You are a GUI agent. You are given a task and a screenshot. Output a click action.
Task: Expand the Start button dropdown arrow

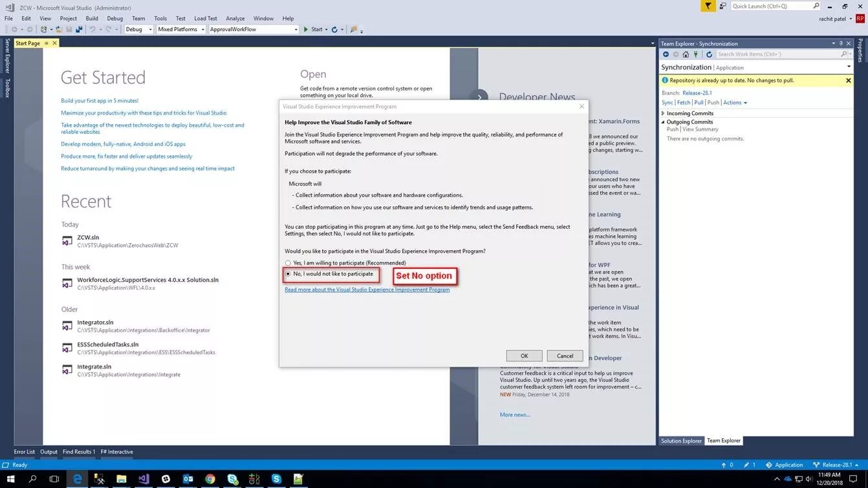326,30
